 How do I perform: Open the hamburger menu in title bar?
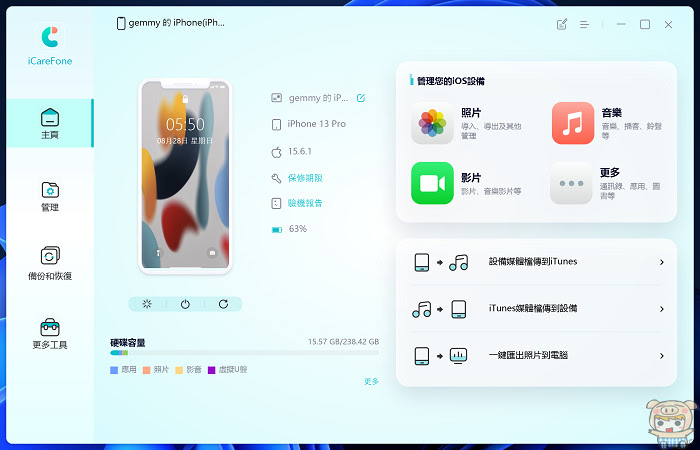tap(584, 25)
